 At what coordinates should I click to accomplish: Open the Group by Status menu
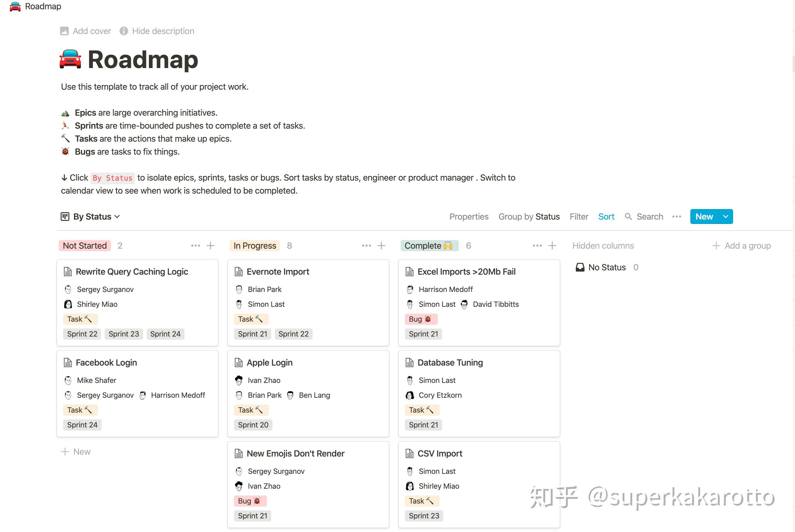(529, 217)
